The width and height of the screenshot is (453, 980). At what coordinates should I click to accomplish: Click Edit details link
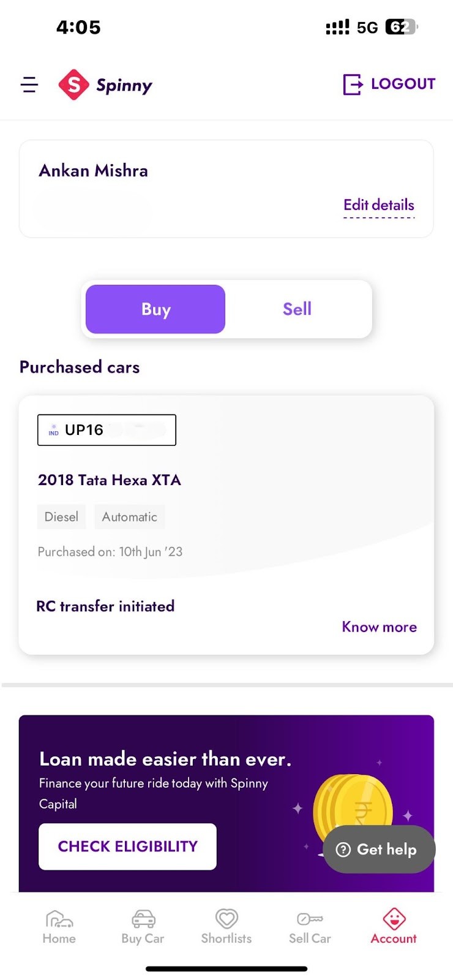[379, 205]
